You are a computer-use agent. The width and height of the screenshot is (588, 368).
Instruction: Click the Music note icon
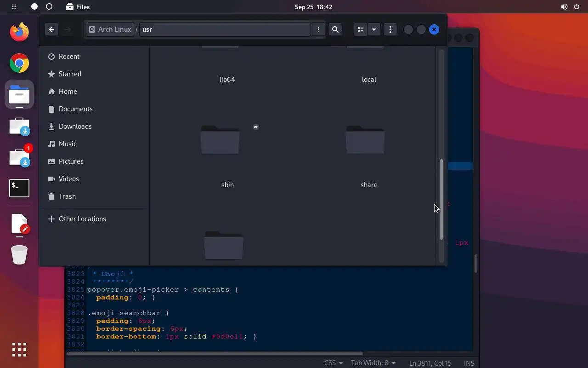click(x=51, y=144)
